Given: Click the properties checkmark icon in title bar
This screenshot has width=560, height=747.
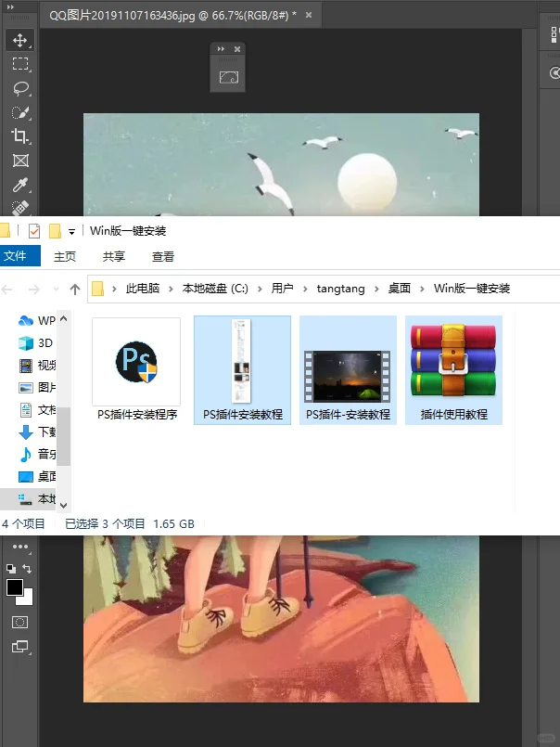Looking at the screenshot, I should [34, 231].
